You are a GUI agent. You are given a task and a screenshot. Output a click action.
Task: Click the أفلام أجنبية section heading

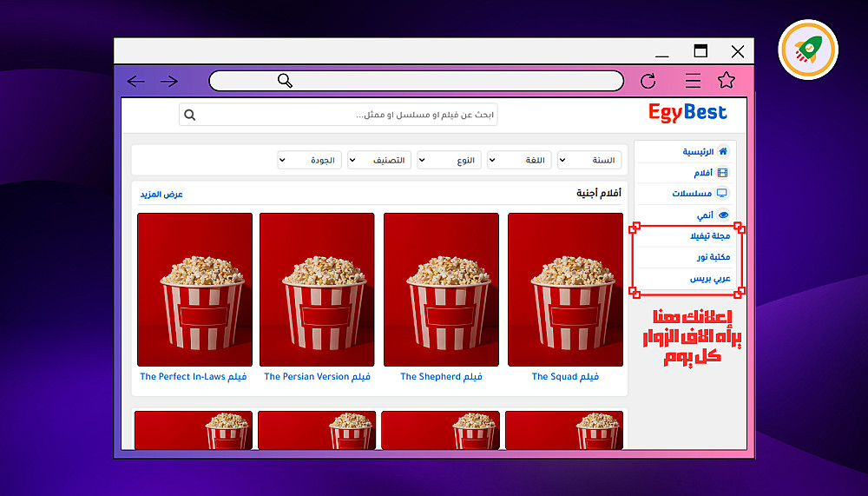pos(598,193)
